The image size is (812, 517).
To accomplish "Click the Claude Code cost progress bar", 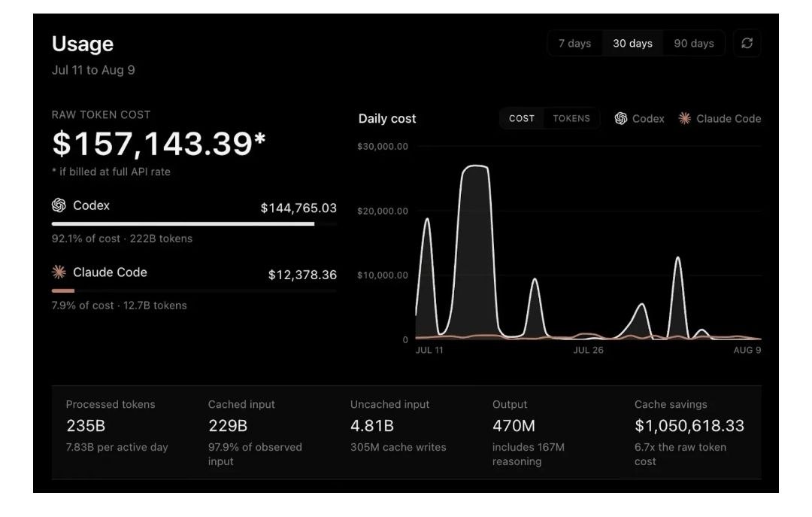I will (x=194, y=291).
